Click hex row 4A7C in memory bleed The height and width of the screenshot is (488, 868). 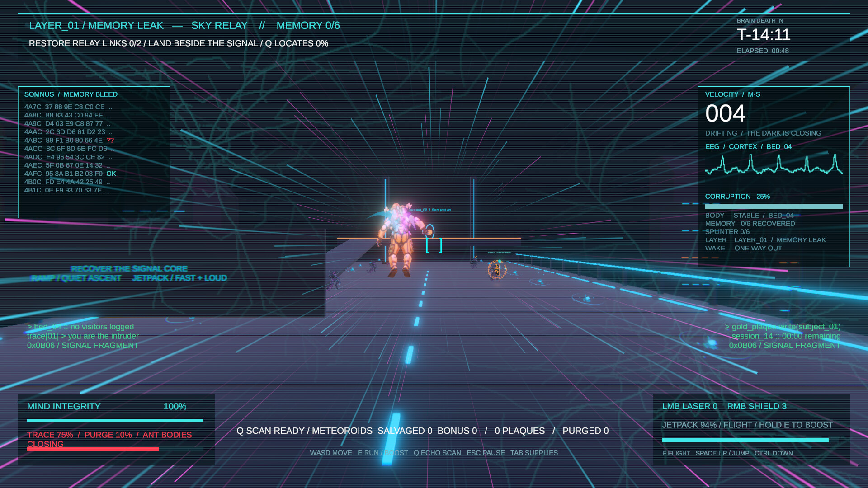tap(68, 107)
